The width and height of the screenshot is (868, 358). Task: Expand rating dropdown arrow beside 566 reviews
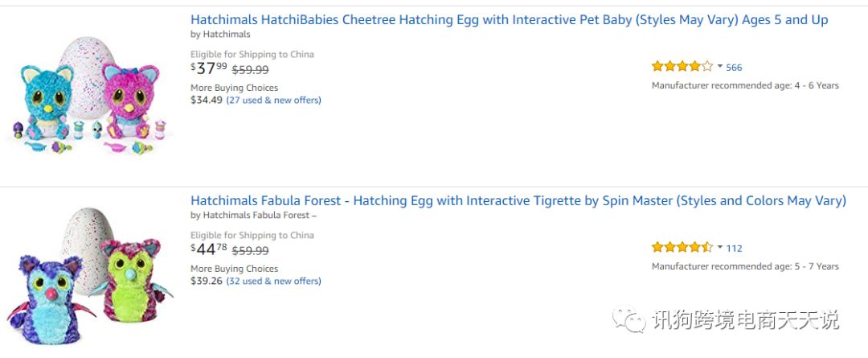[719, 67]
